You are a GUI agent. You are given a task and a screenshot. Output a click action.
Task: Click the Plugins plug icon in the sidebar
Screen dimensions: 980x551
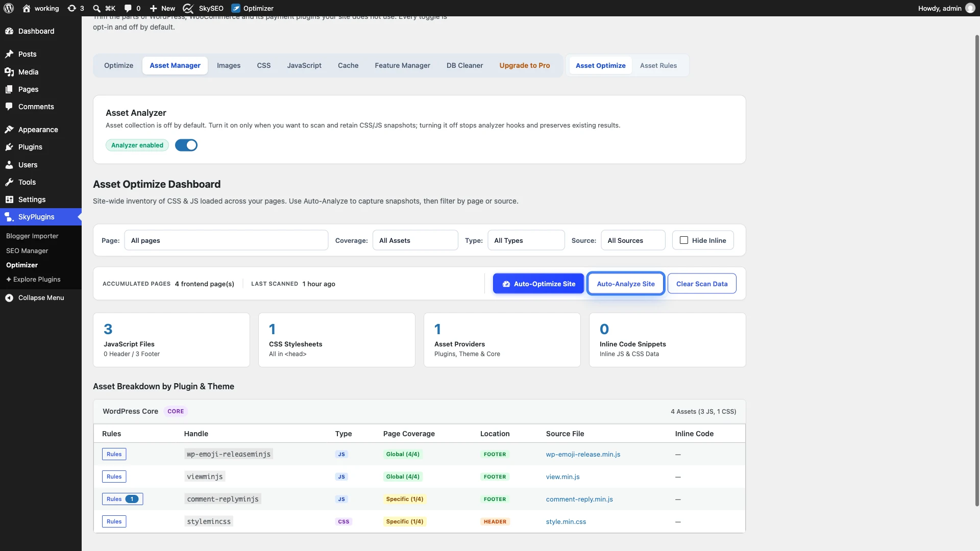[9, 147]
